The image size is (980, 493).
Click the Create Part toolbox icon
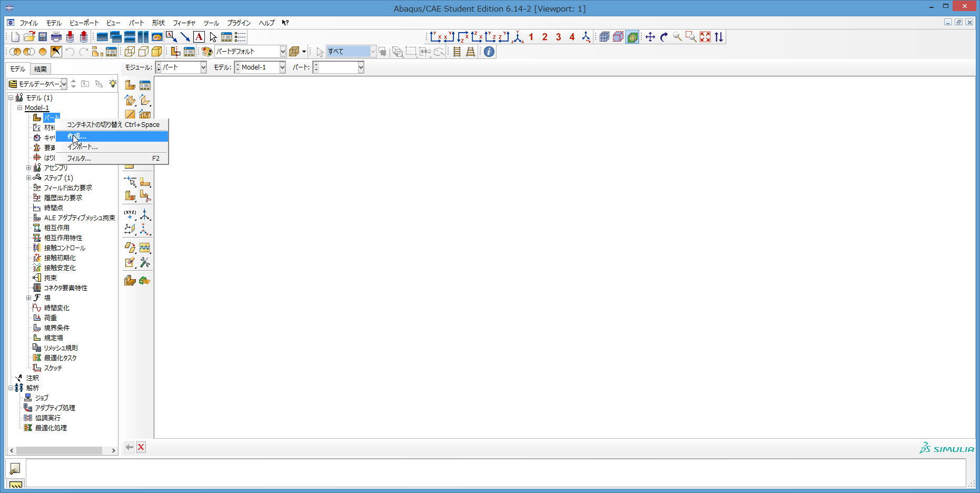tap(130, 85)
